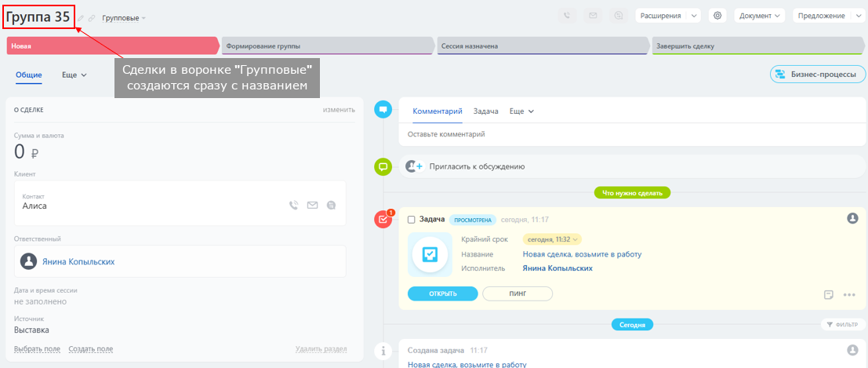The width and height of the screenshot is (868, 368).
Task: Open the settings gear in the top toolbar
Action: [717, 15]
